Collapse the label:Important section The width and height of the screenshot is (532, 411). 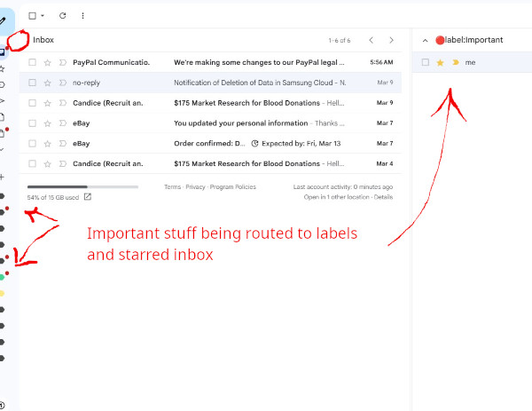pyautogui.click(x=425, y=41)
